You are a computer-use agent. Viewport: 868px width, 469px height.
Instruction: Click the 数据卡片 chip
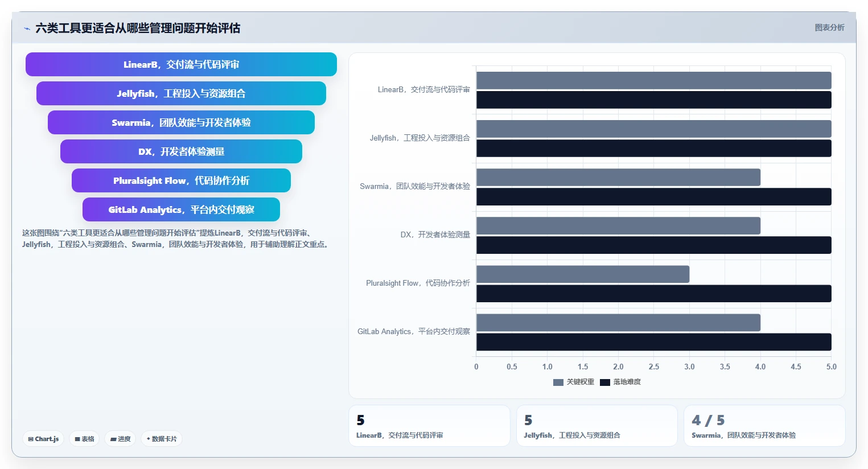tap(162, 439)
